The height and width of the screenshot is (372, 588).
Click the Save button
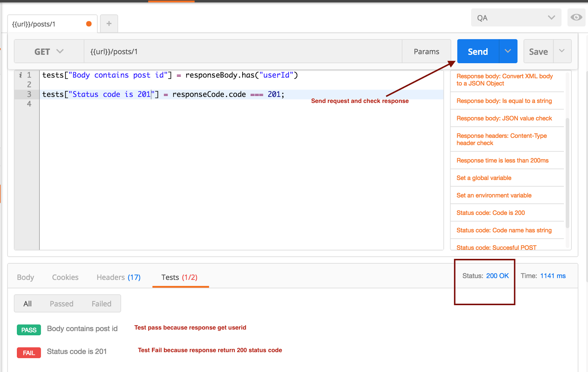(x=538, y=51)
